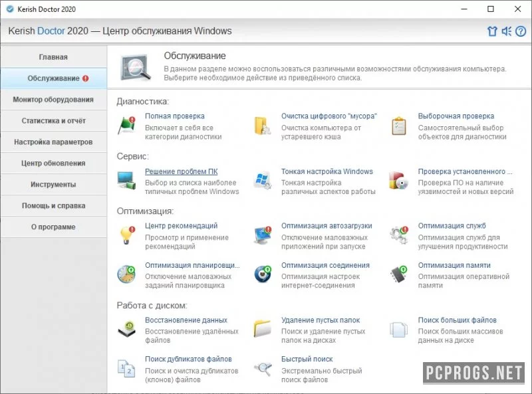Open Проверка установленного ... link
532x394 pixels.
465,171
